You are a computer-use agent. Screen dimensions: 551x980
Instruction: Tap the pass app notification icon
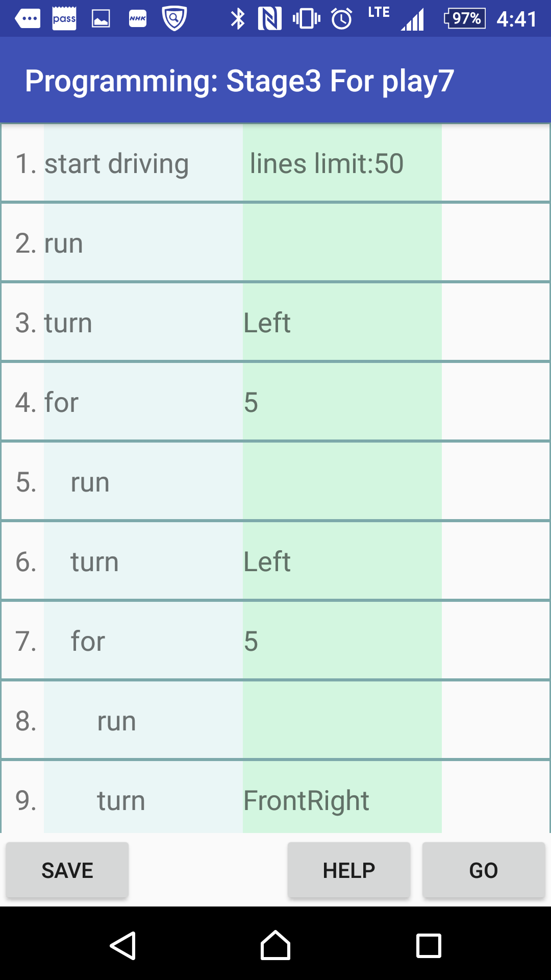coord(64,19)
